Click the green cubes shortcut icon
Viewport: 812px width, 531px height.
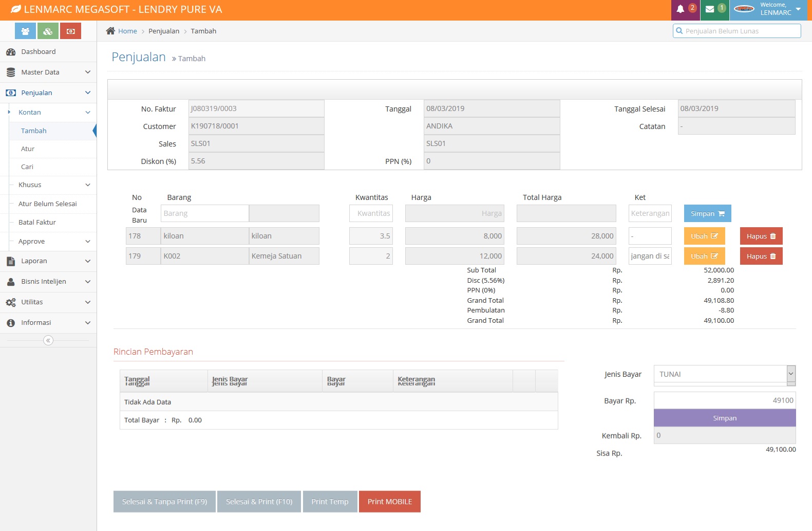point(48,31)
